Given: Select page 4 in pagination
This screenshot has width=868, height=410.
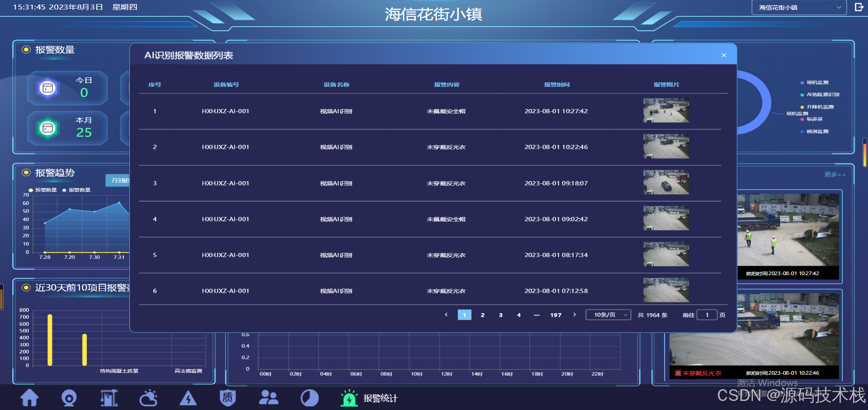Looking at the screenshot, I should pyautogui.click(x=519, y=315).
